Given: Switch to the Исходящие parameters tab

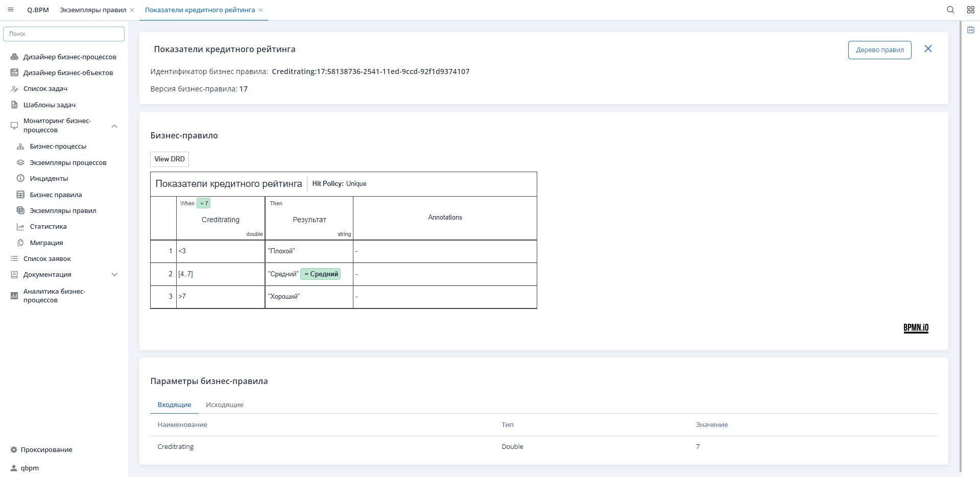Looking at the screenshot, I should point(224,404).
